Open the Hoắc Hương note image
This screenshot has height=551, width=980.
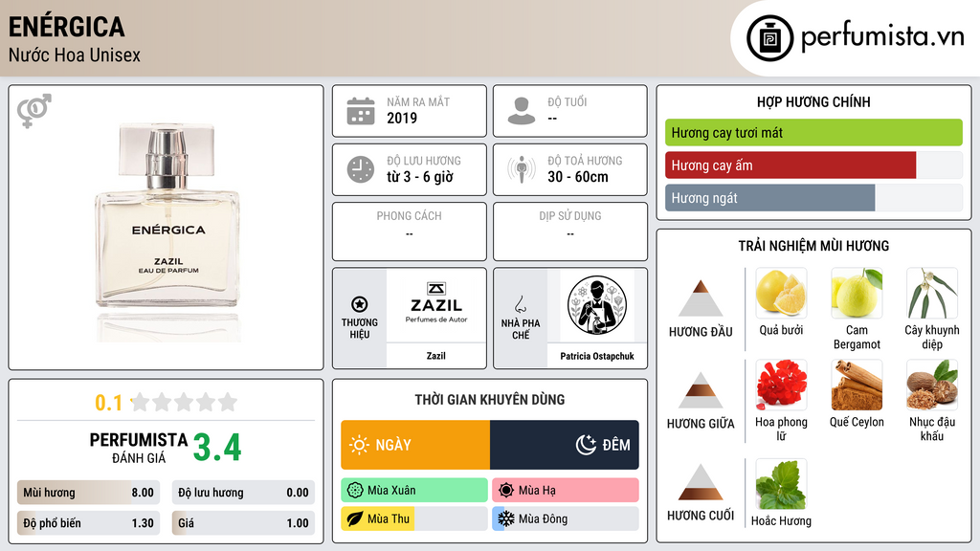click(781, 484)
